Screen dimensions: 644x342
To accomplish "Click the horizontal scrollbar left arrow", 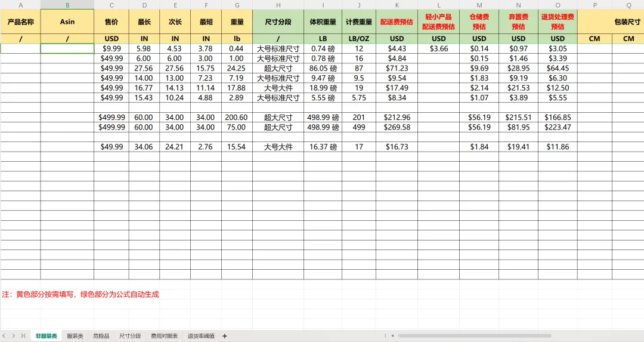I will pos(392,336).
